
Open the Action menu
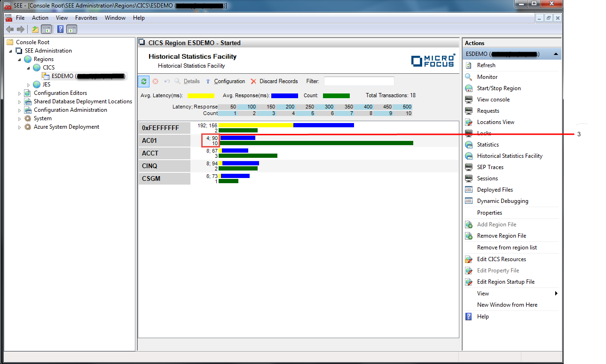pos(40,18)
